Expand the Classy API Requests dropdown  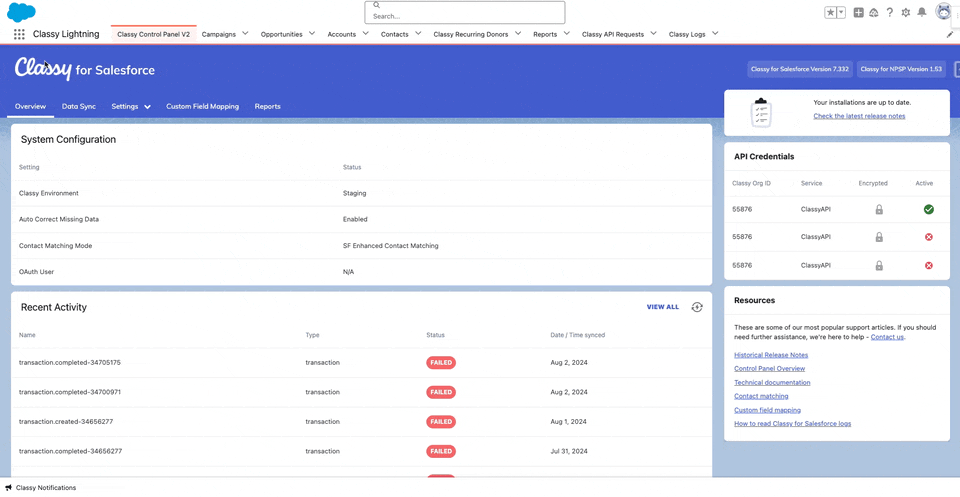(x=654, y=34)
